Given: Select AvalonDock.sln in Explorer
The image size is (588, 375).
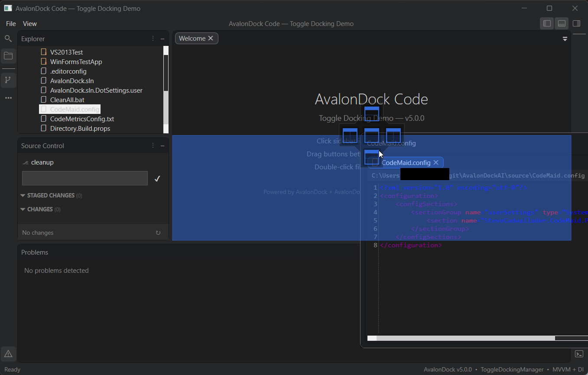Looking at the screenshot, I should (x=72, y=81).
